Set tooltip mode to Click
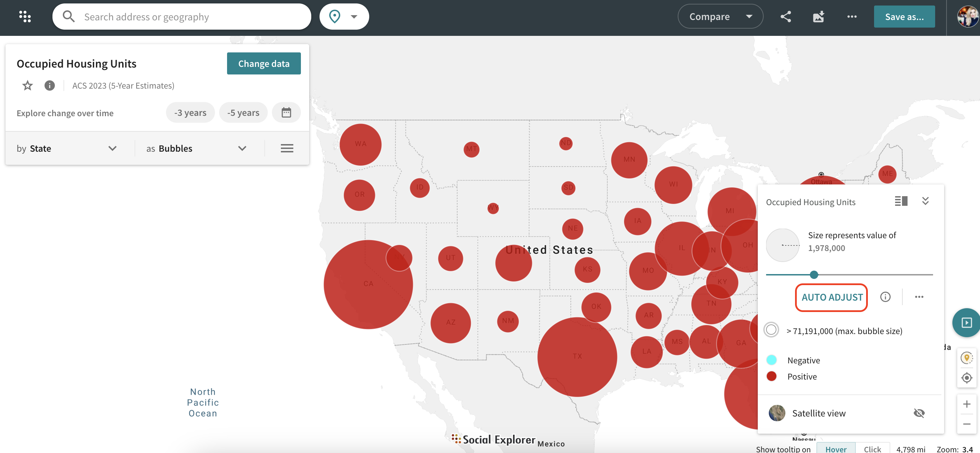The width and height of the screenshot is (980, 453). [872, 449]
